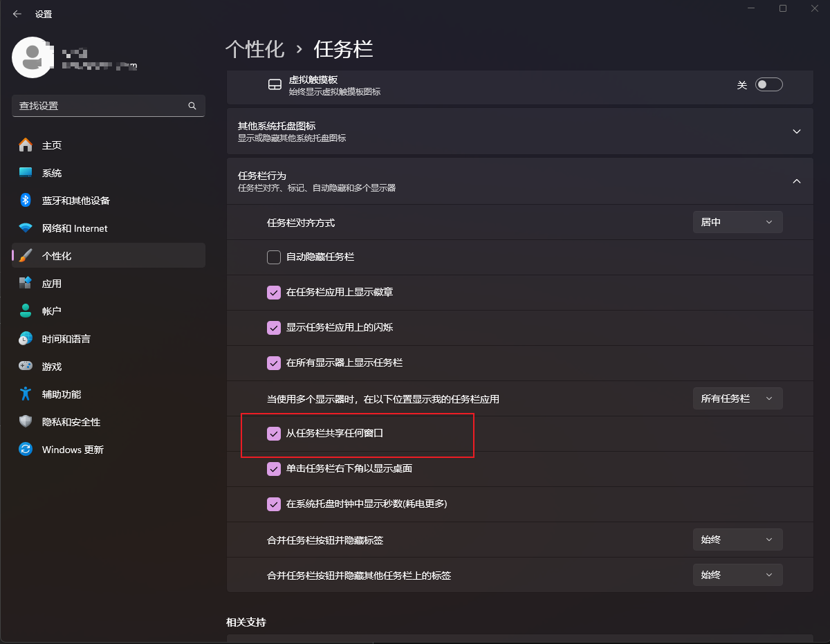Image resolution: width=830 pixels, height=644 pixels.
Task: Click the 个性化 paintbrush icon
Action: tap(26, 256)
